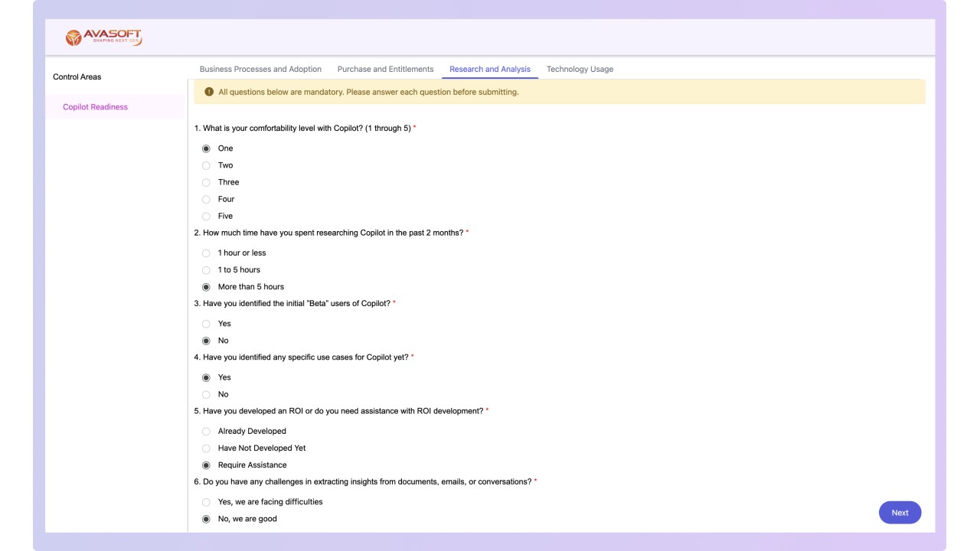Select comfort level One
980x551 pixels.
206,148
